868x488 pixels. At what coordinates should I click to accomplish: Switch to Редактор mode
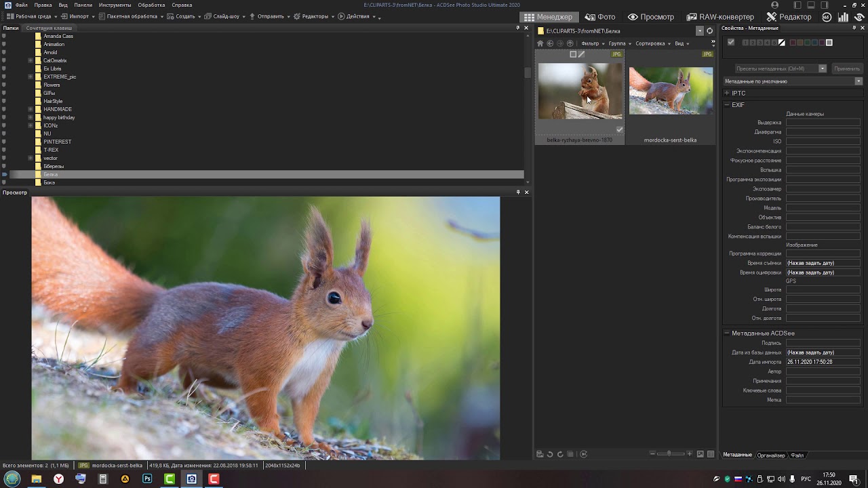(789, 17)
